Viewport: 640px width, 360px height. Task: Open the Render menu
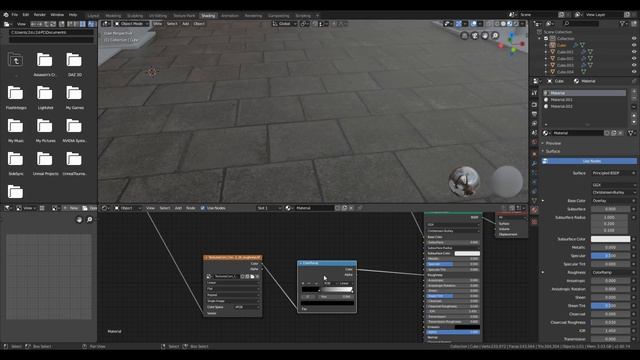pyautogui.click(x=40, y=15)
